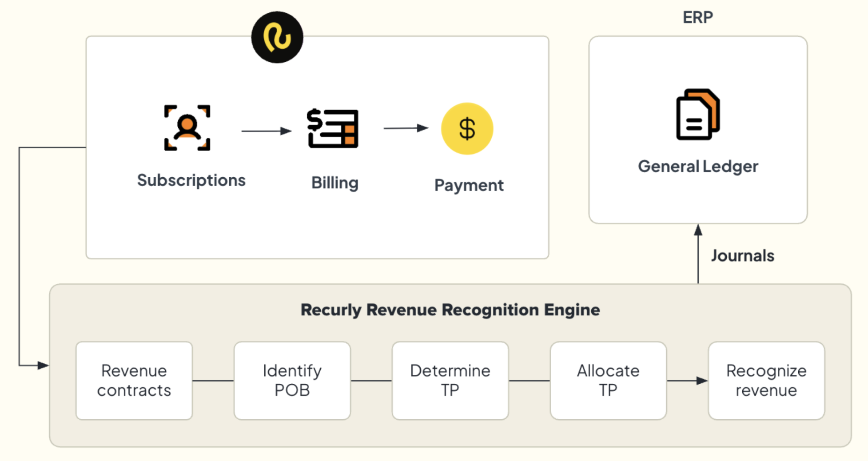Select the Revenue contracts box
The image size is (868, 461).
tap(134, 381)
